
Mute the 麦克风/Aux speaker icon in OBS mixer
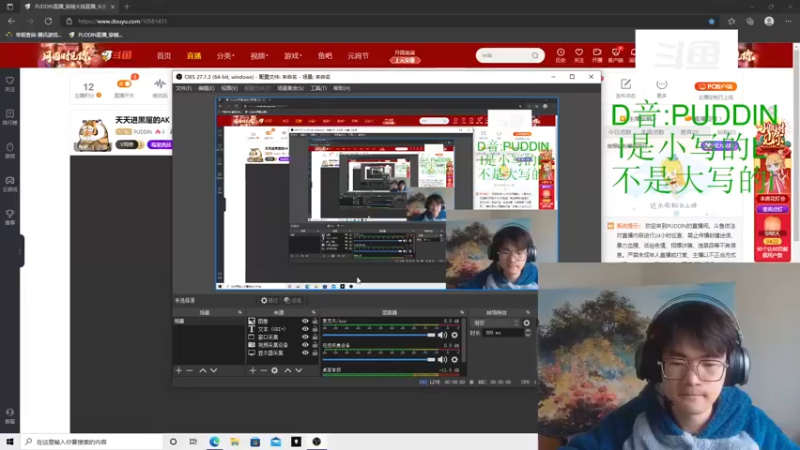442,335
